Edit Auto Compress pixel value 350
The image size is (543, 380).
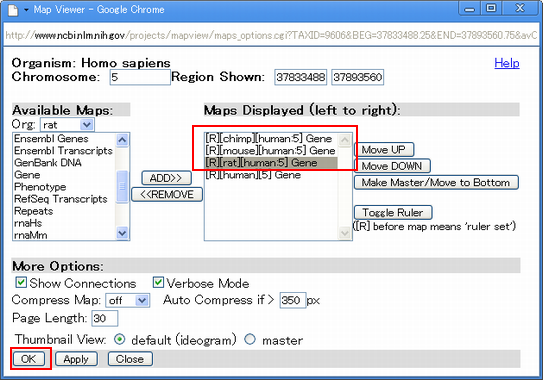293,300
